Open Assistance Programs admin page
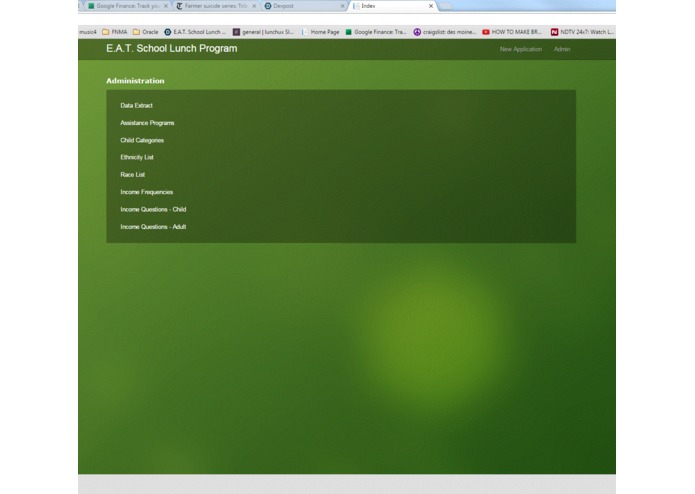695x494 pixels. click(x=147, y=123)
